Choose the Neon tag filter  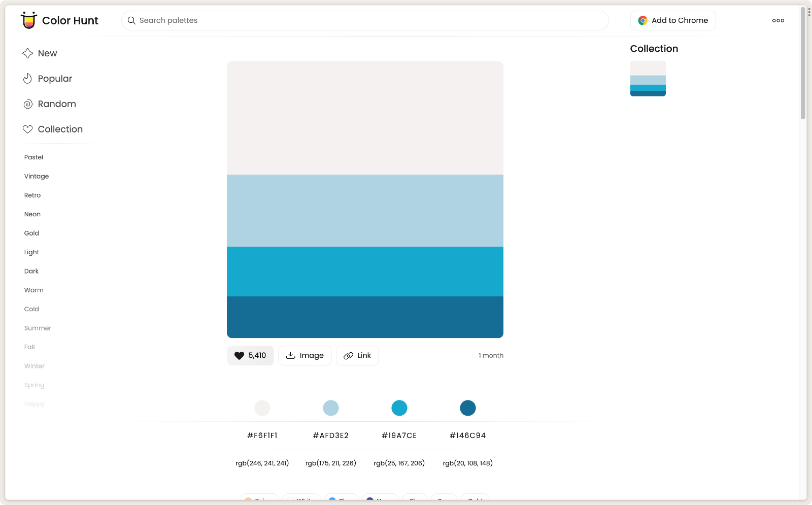[x=32, y=214]
